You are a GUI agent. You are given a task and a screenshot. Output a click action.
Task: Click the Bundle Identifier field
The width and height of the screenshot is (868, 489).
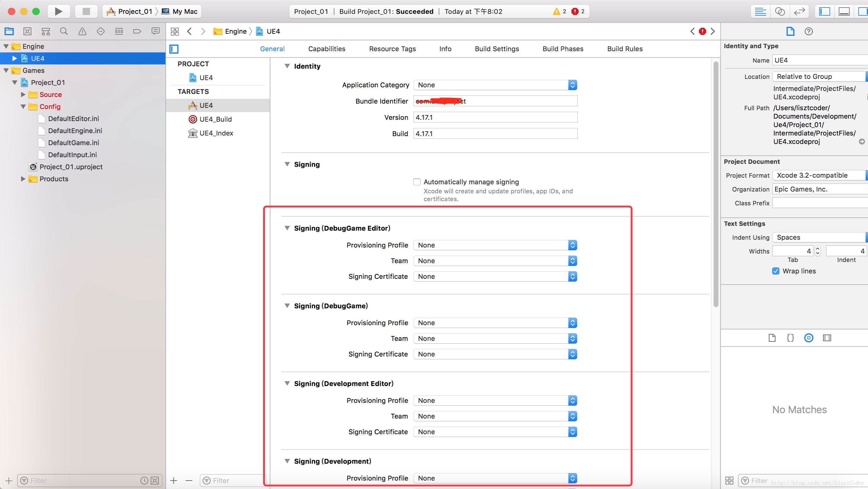click(x=495, y=101)
